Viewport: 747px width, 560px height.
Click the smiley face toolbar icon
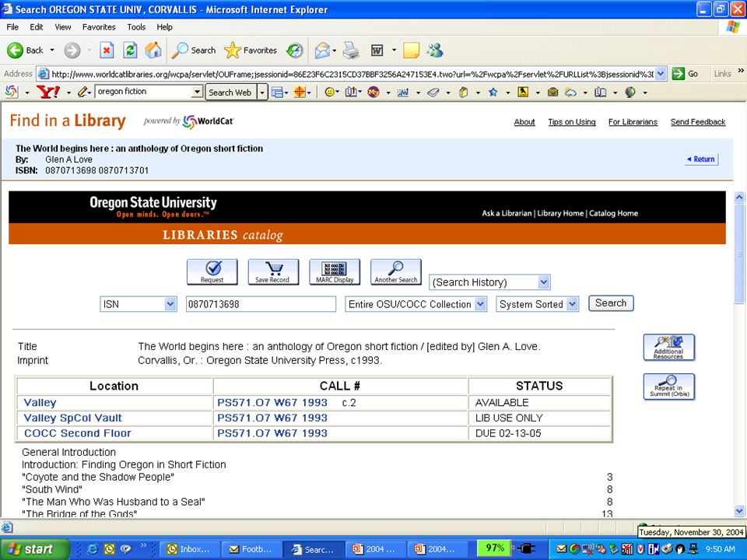point(328,92)
